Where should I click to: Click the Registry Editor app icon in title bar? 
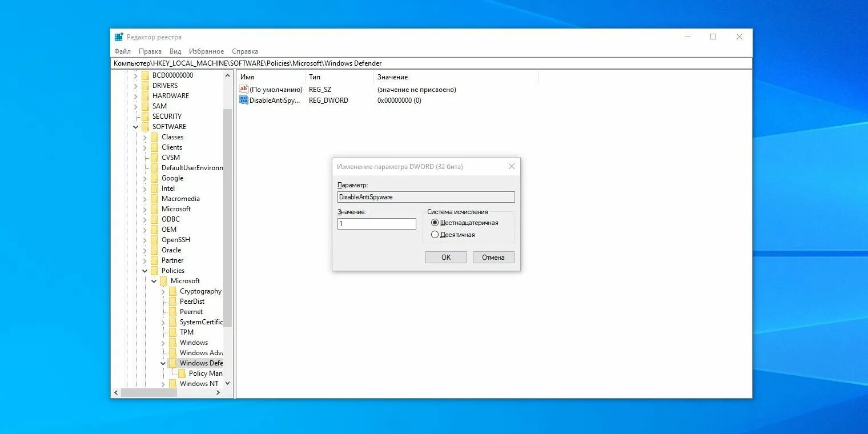(119, 37)
